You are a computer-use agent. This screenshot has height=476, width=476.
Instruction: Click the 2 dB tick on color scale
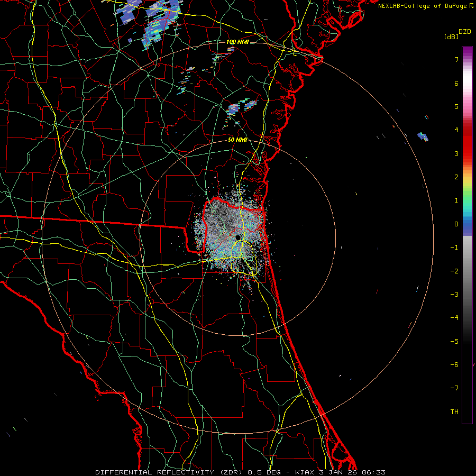point(456,177)
